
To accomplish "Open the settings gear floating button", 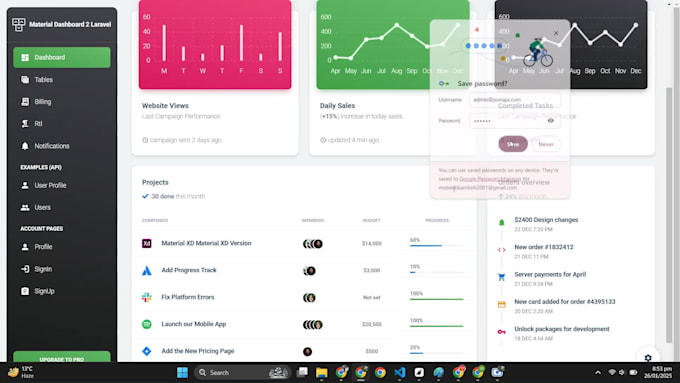I will 648,357.
